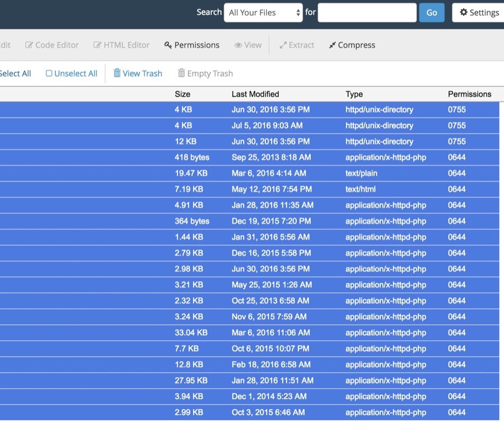Click the Code Editor pencil icon

pyautogui.click(x=29, y=45)
